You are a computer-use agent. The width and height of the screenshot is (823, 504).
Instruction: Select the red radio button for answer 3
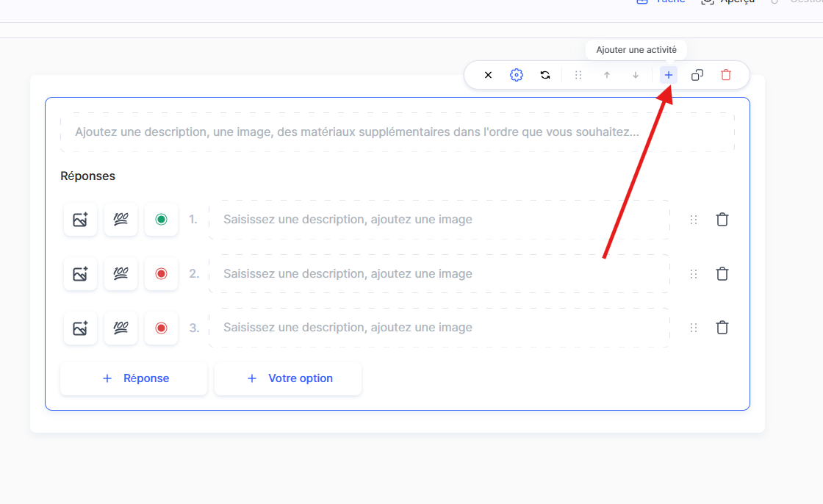coord(161,328)
